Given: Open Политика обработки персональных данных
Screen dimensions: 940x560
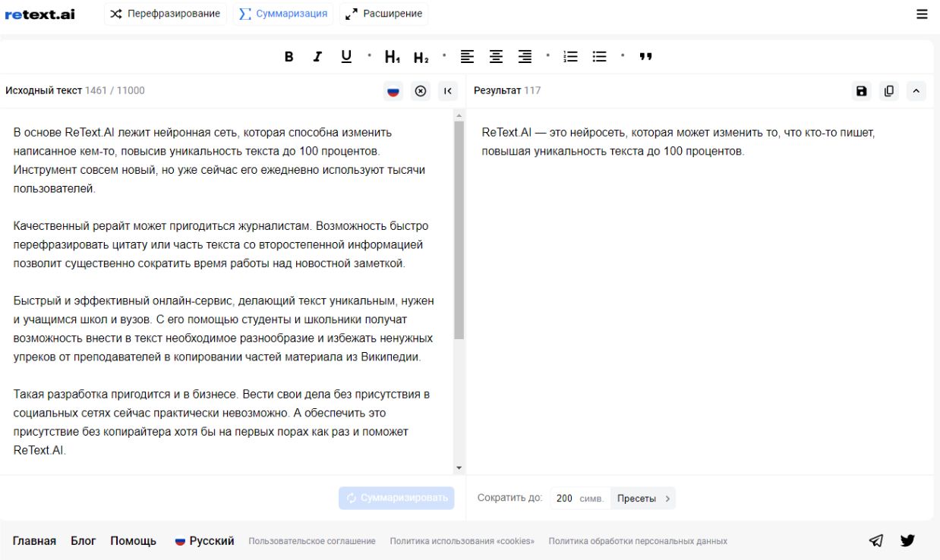Looking at the screenshot, I should tap(638, 541).
